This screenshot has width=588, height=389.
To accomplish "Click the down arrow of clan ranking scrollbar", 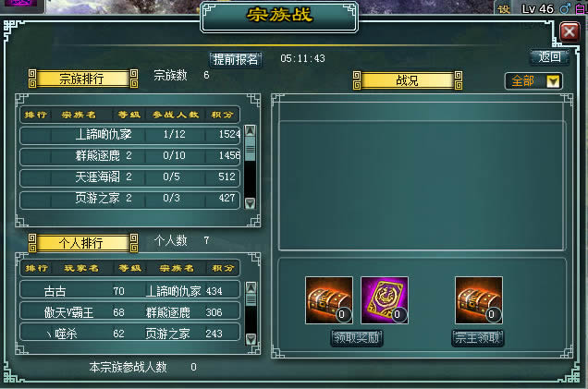I will pos(251,203).
